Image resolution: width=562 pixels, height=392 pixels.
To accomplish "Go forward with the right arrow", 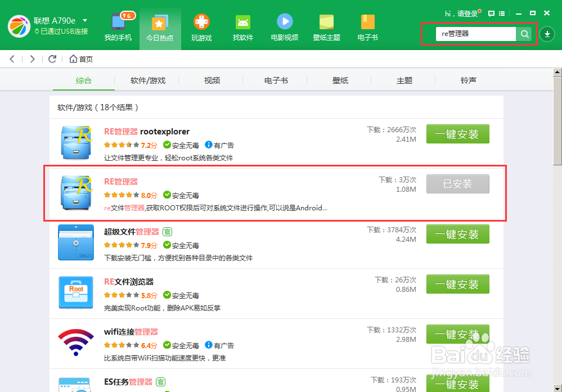I will coord(32,58).
